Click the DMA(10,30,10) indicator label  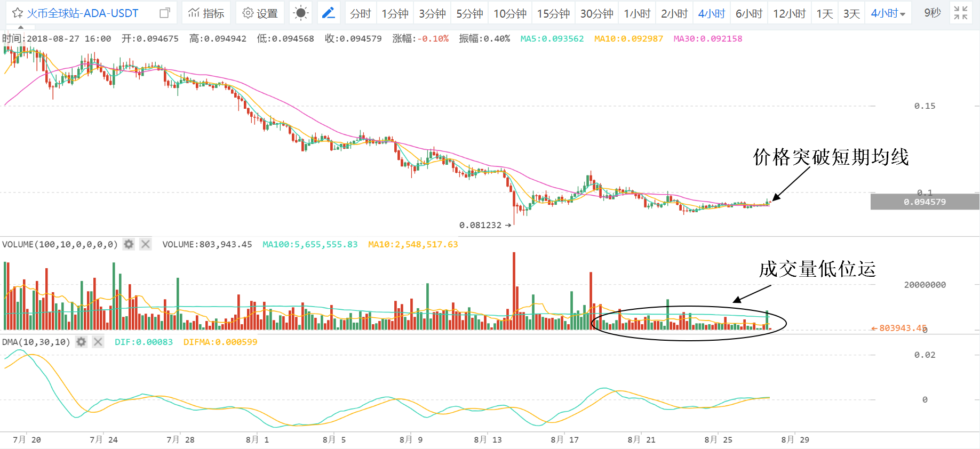[36, 342]
